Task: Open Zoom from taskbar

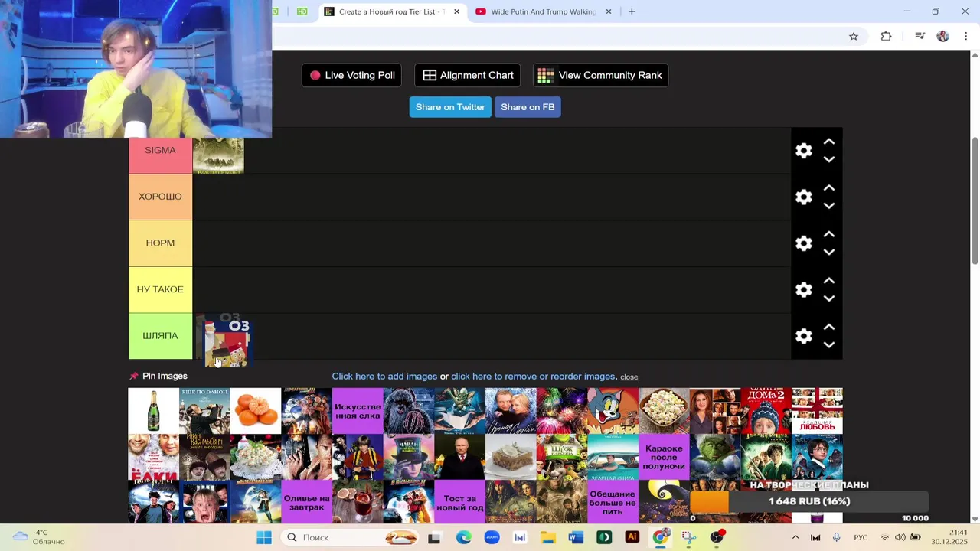Action: 492,537
